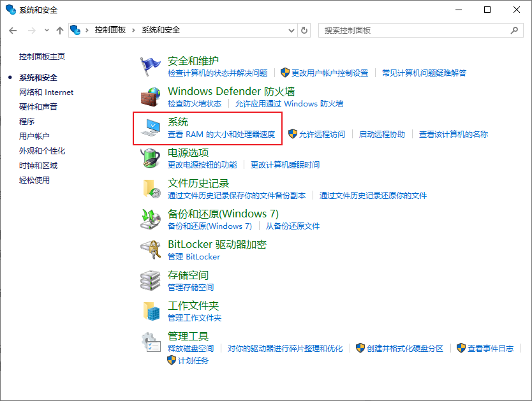532x401 pixels.
Task: Open Windows Defender 防火墙 heading
Action: click(231, 92)
